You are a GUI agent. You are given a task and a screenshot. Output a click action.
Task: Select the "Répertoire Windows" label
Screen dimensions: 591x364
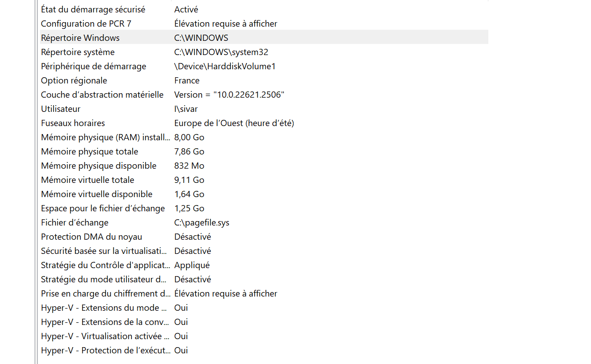(80, 38)
